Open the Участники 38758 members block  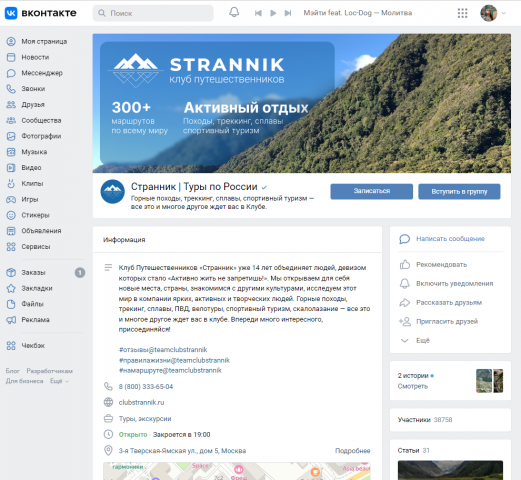click(450, 420)
